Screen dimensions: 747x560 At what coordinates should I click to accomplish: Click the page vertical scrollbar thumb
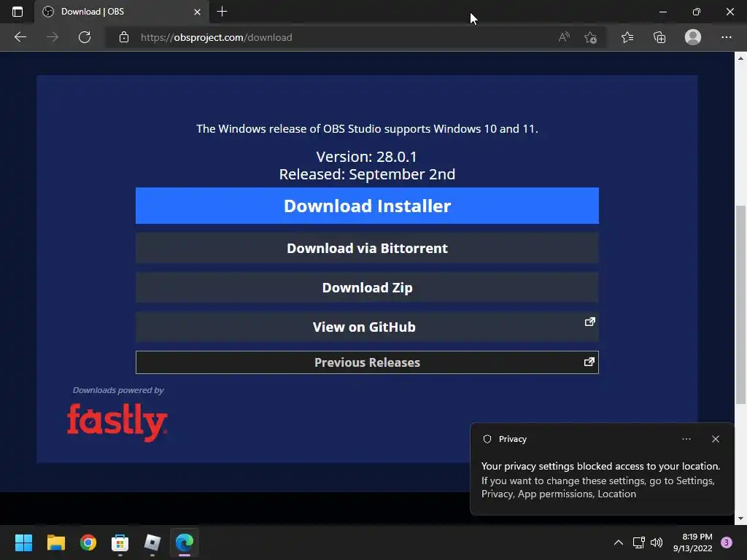click(741, 305)
